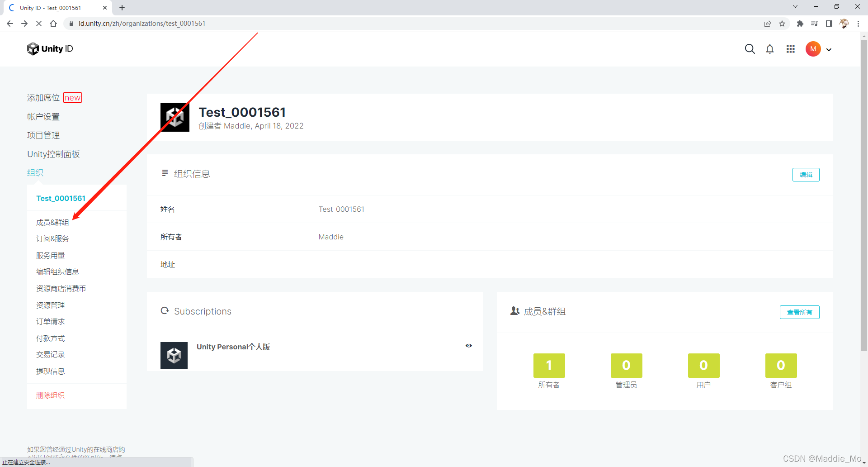868x467 pixels.
Task: Click the share page icon in address bar
Action: 768,24
